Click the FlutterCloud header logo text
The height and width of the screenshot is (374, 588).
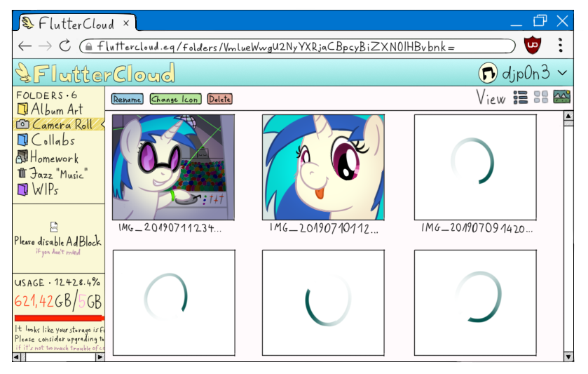click(104, 74)
